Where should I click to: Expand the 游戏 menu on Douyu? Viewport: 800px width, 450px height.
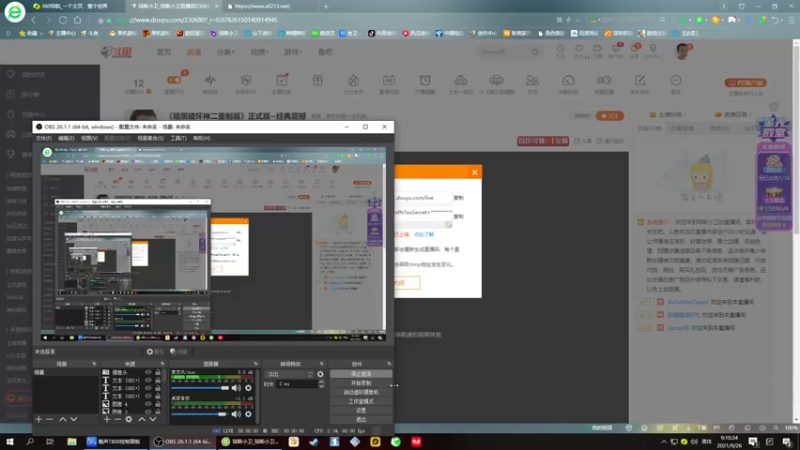click(x=293, y=52)
